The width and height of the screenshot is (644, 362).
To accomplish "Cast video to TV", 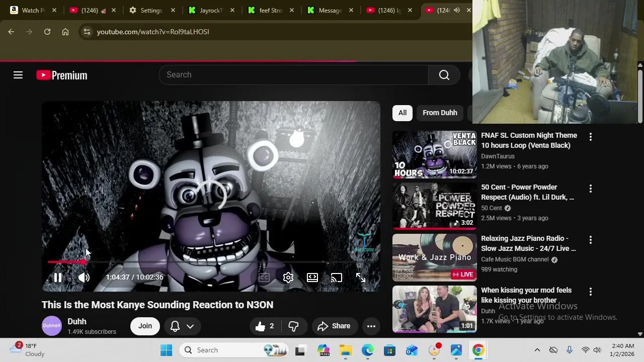I will pos(337,278).
